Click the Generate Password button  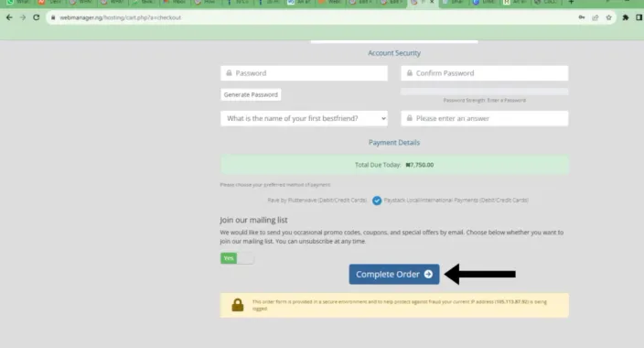(x=251, y=94)
